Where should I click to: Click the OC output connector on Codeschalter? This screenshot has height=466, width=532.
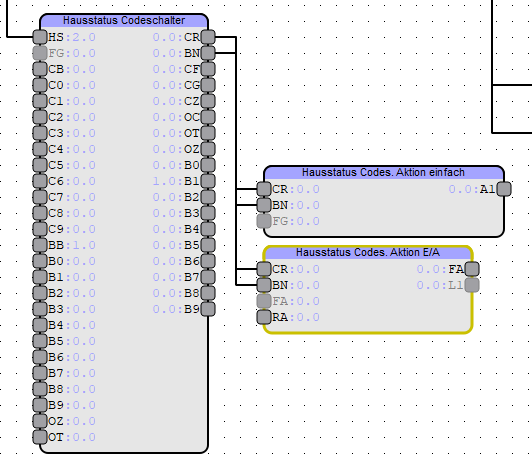208,117
